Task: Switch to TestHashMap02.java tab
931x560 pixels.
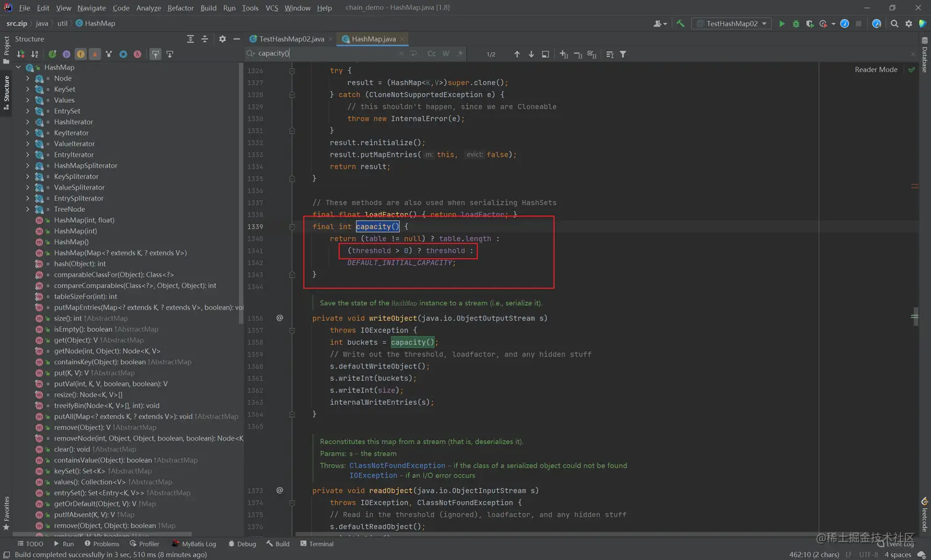Action: point(291,39)
